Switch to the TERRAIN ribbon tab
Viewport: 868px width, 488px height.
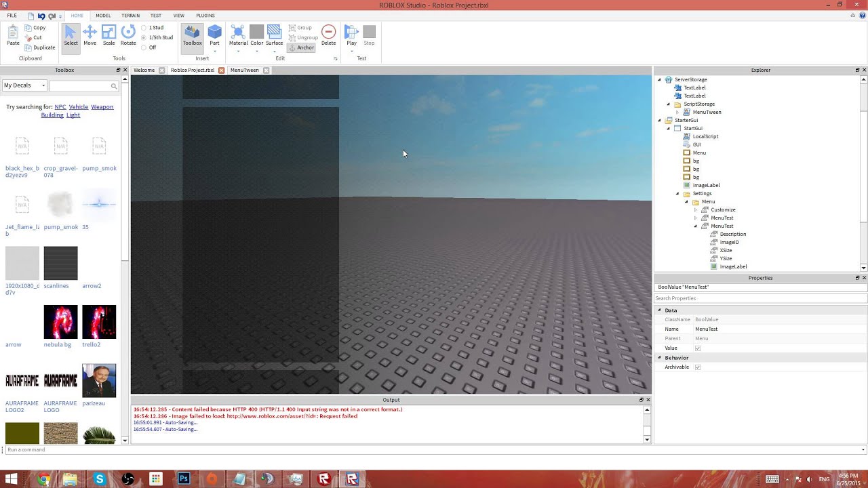tap(131, 16)
